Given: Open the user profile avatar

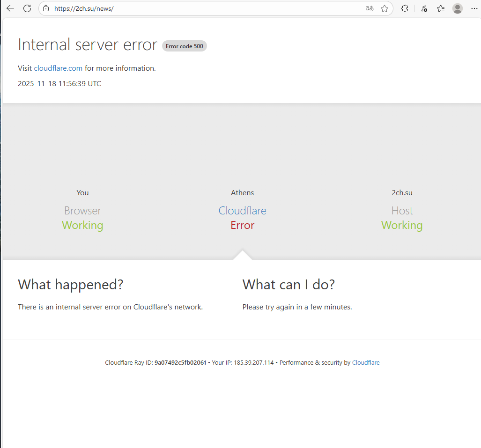Looking at the screenshot, I should pos(458,8).
